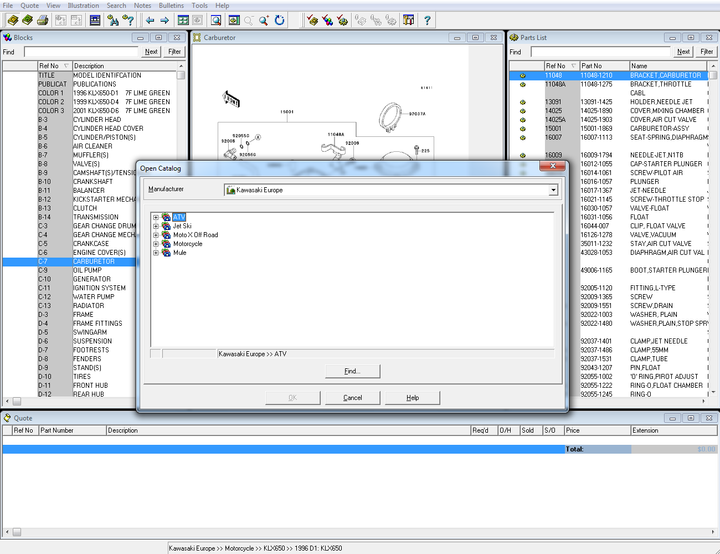The width and height of the screenshot is (720, 554).
Task: Click the zoom in magnifier icon
Action: pos(264,20)
